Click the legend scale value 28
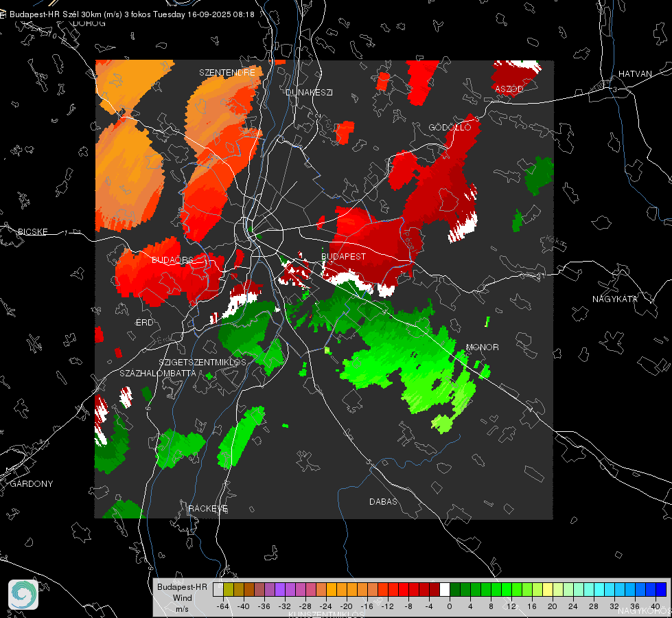Screen dimensions: 672x618 coord(593,606)
